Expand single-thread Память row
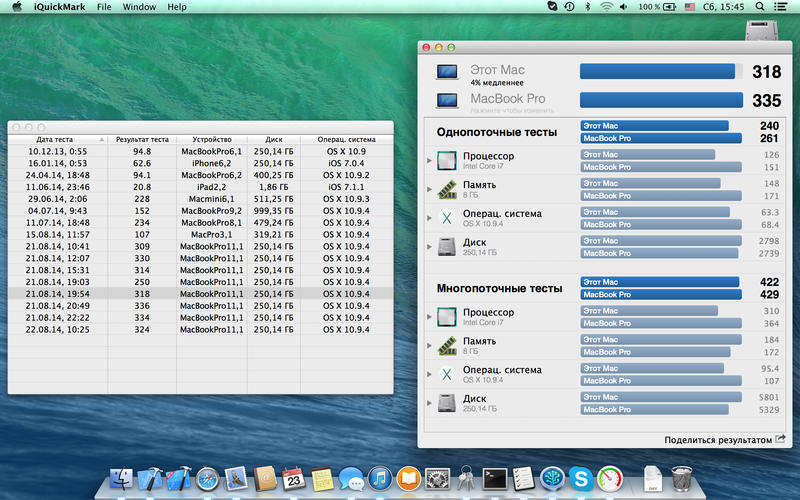The width and height of the screenshot is (800, 500). (x=430, y=189)
